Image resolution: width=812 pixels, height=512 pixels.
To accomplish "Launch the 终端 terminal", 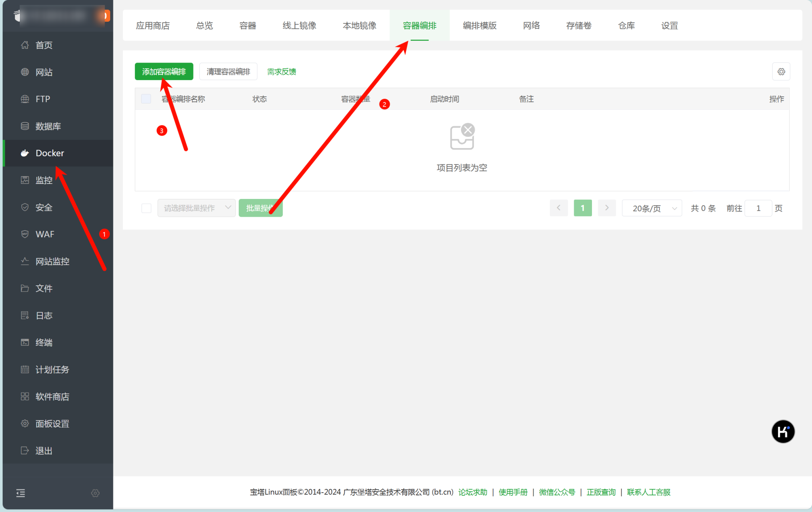I will tap(44, 342).
